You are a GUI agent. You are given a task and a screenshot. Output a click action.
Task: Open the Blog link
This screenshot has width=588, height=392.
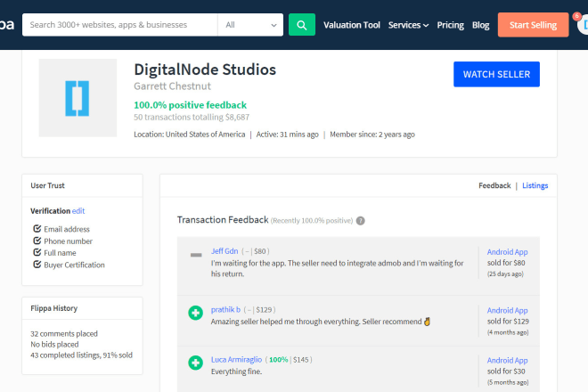point(481,25)
